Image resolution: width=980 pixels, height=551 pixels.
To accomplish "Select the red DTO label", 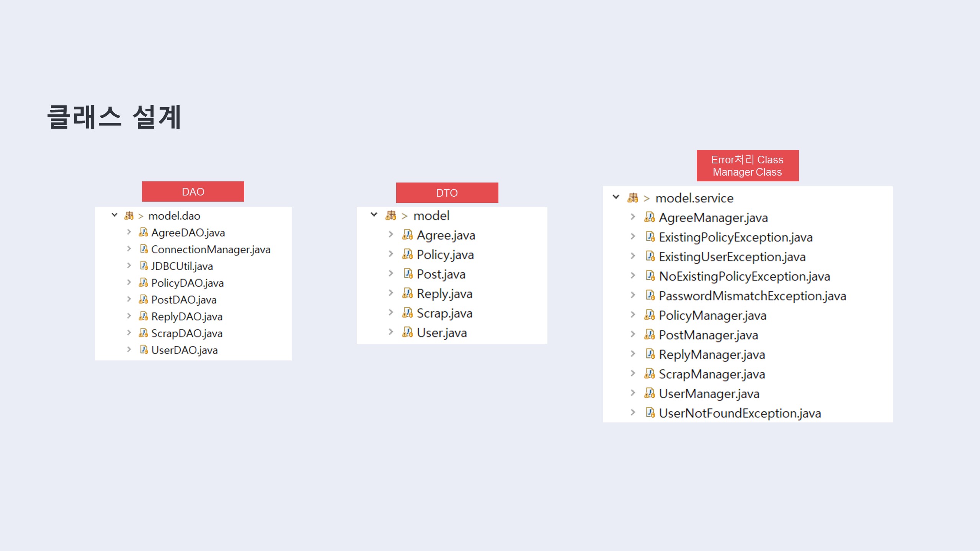I will point(447,193).
